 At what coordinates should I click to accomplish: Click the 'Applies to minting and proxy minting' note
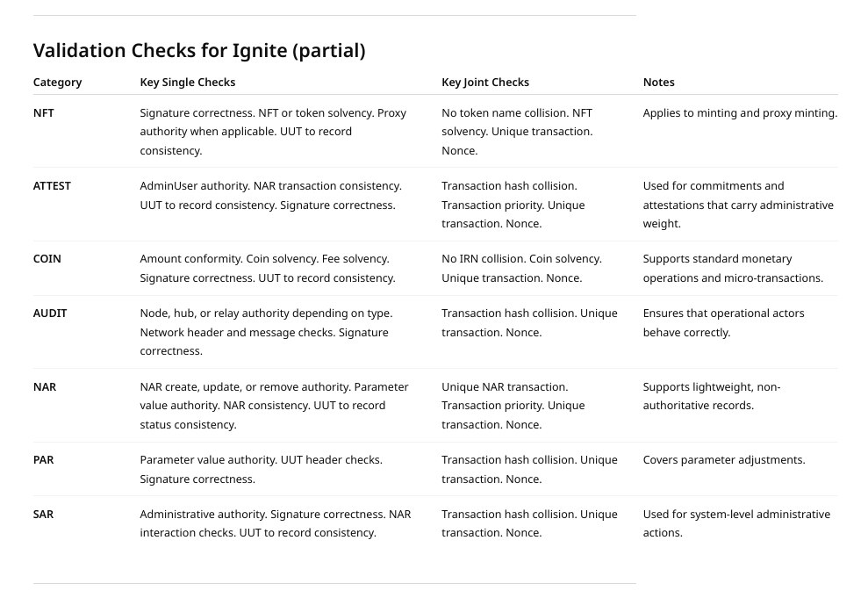pyautogui.click(x=739, y=113)
